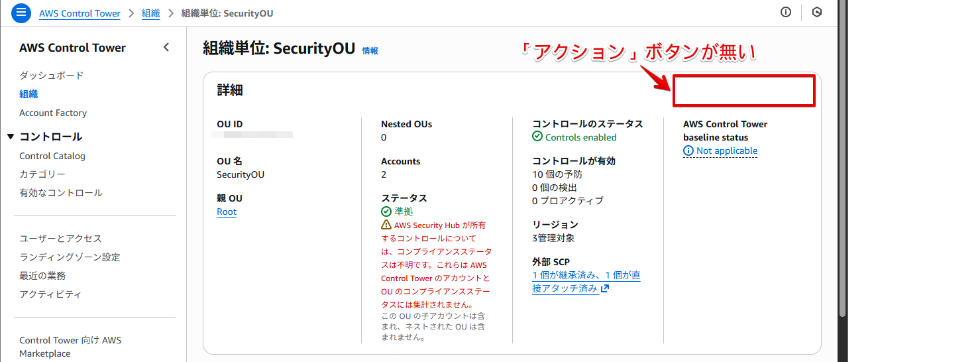Image resolution: width=980 pixels, height=362 pixels.
Task: Collapse the AWS Control Tower sidebar
Action: (x=166, y=48)
